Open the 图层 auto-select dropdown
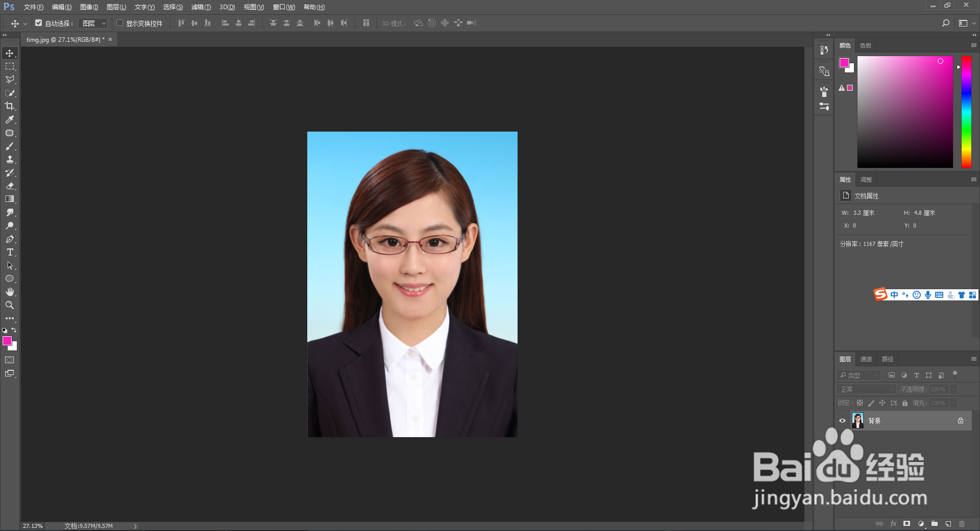This screenshot has width=980, height=531. click(x=93, y=23)
